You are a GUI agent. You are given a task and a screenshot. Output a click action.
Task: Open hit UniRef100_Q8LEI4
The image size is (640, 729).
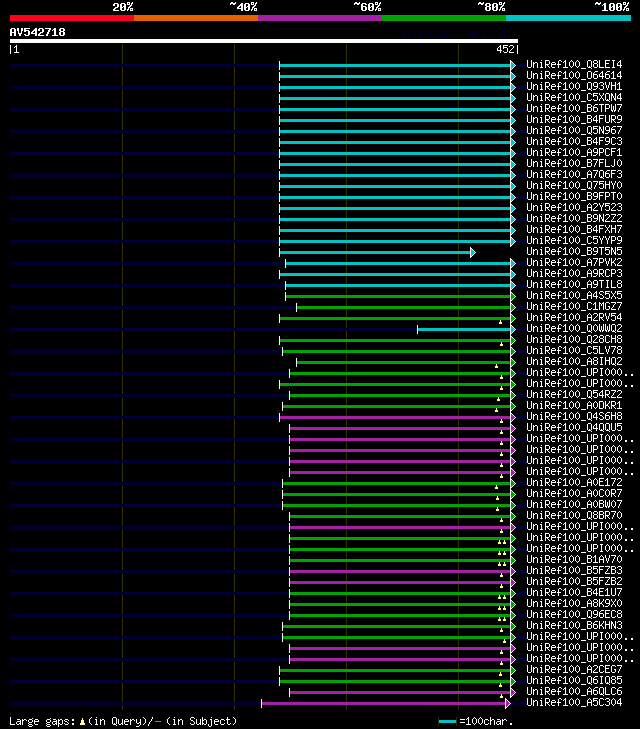tap(574, 64)
